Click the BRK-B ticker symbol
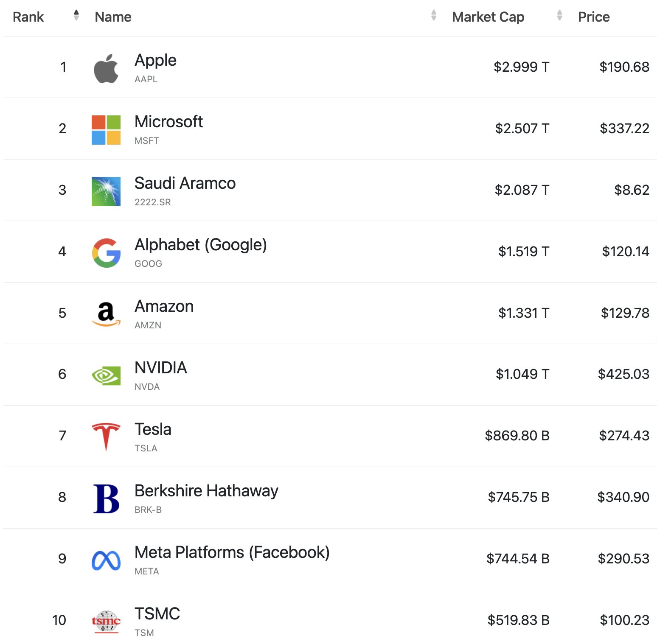 [148, 510]
